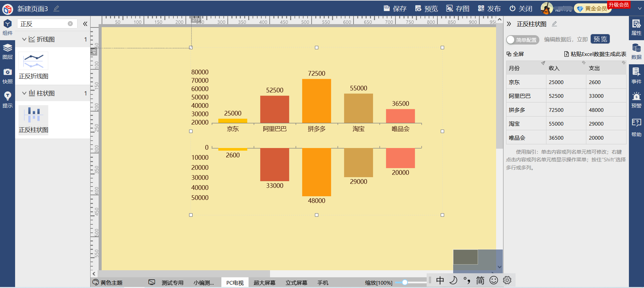Viewport: 644px width, 288px height.
Task: Select the PC电视 screen tab
Action: click(235, 283)
